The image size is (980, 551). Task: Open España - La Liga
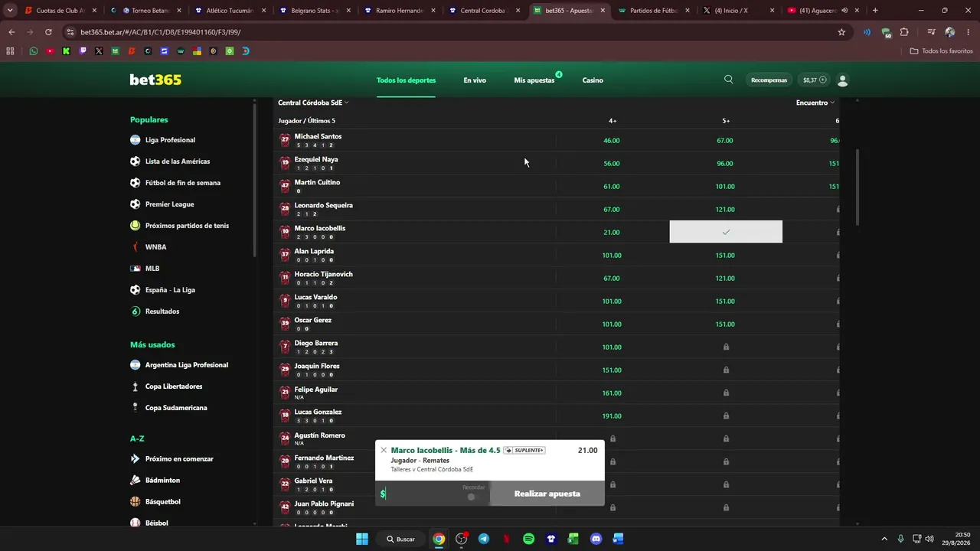point(170,290)
